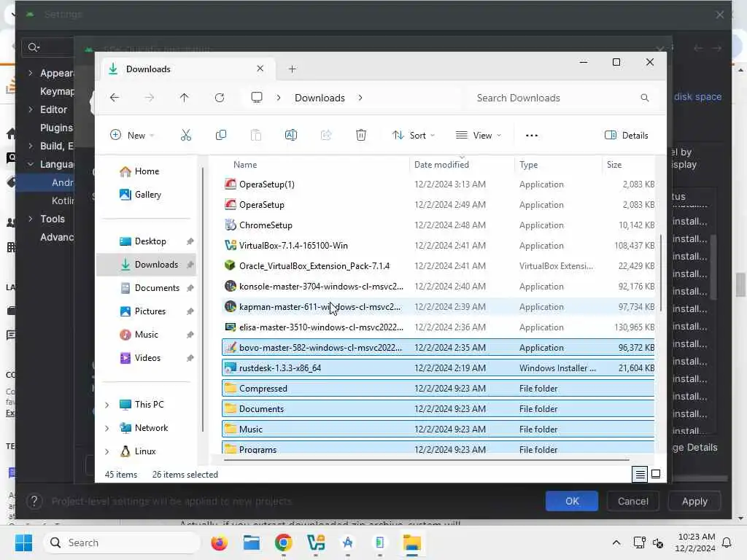Image resolution: width=747 pixels, height=560 pixels.
Task: Click the taskbar clock showing 10:23 AM
Action: (x=695, y=542)
